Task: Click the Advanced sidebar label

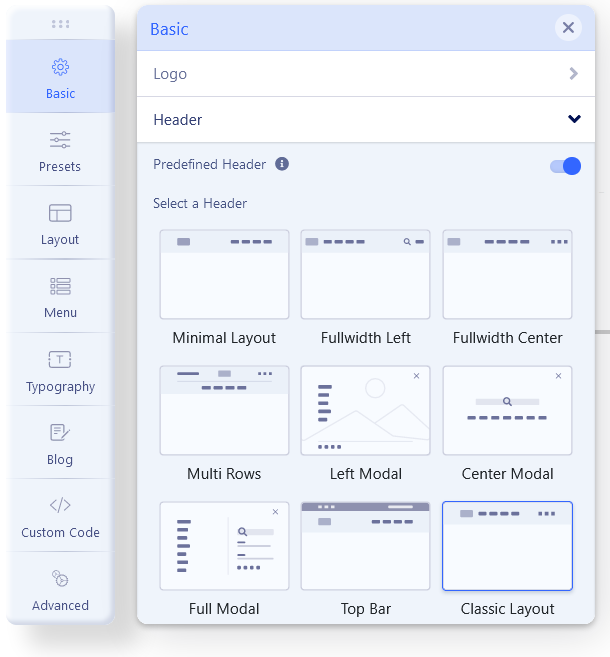Action: coord(60,605)
